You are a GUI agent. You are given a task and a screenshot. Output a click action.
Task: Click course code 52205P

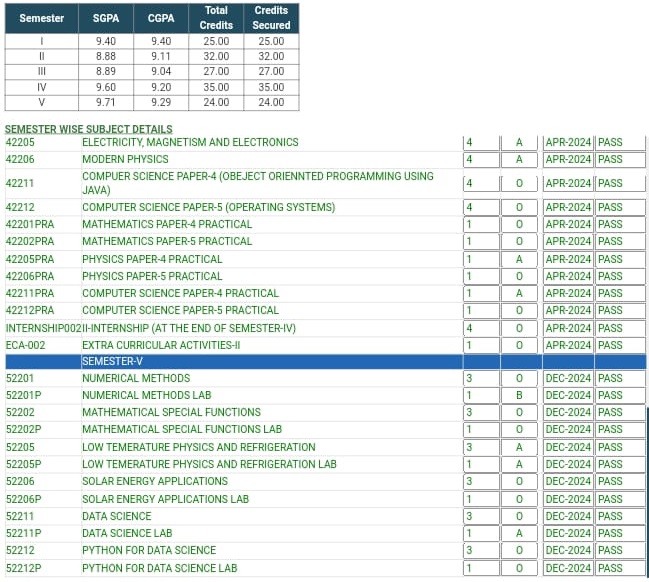point(24,464)
